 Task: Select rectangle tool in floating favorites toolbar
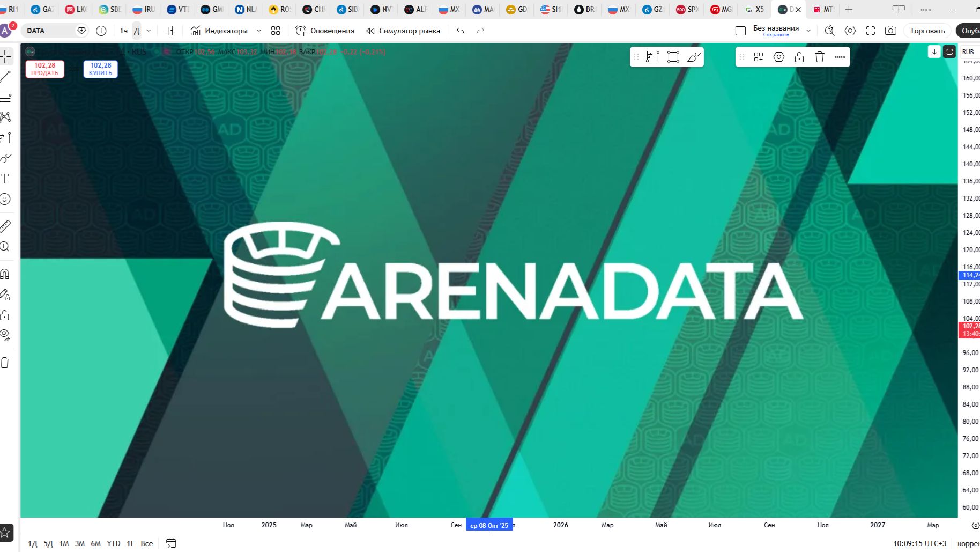tap(673, 57)
